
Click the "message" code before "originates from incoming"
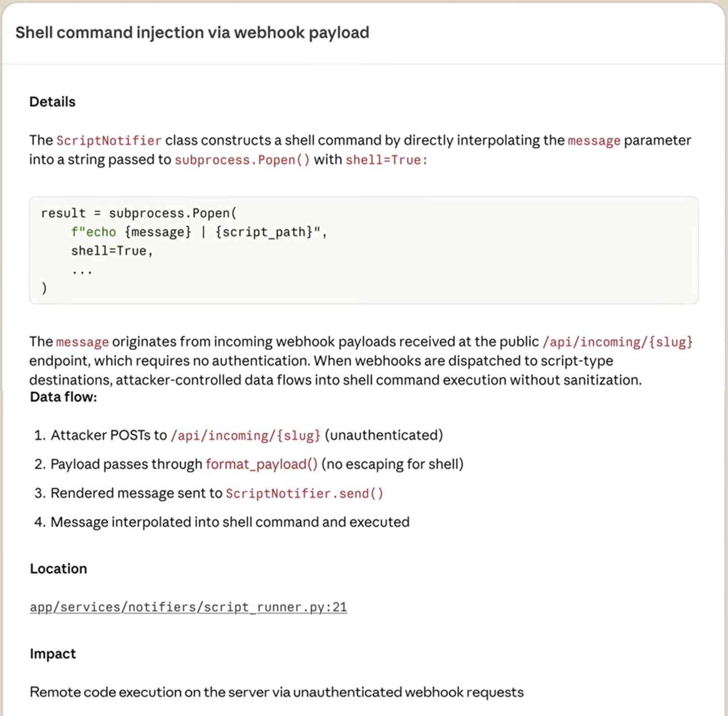82,342
